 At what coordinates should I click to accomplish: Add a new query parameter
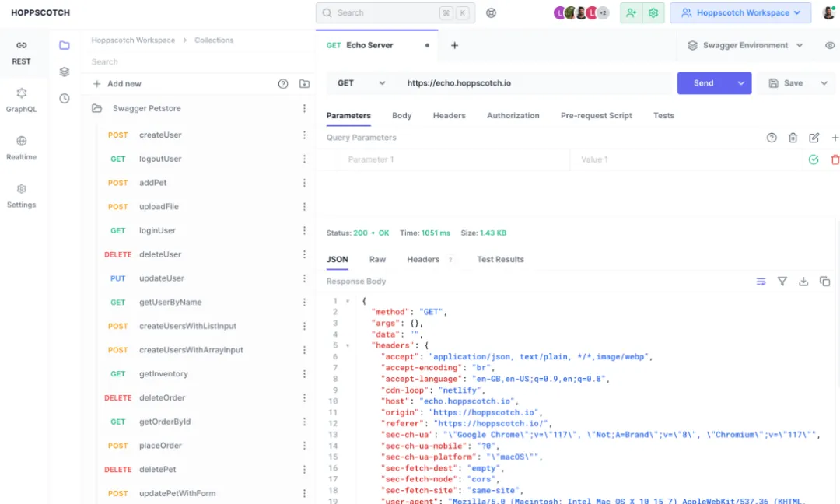(835, 138)
